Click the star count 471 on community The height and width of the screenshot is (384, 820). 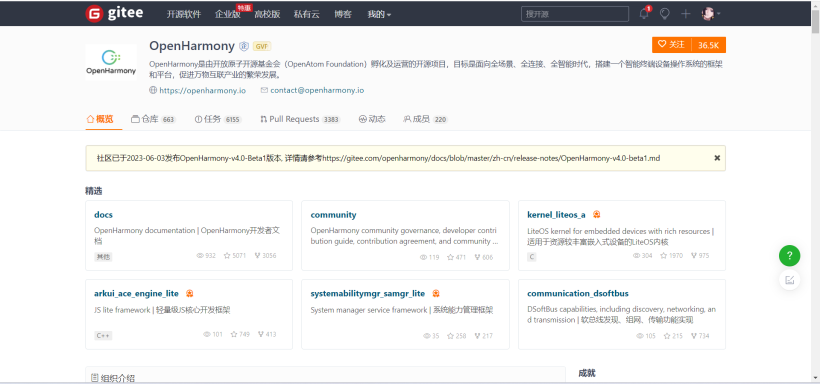[457, 257]
